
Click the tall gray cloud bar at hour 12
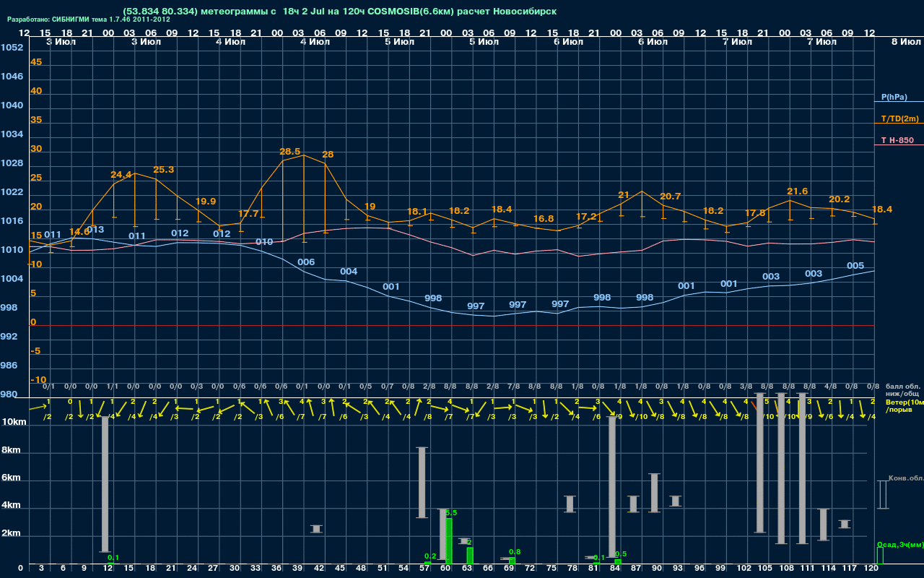point(105,485)
